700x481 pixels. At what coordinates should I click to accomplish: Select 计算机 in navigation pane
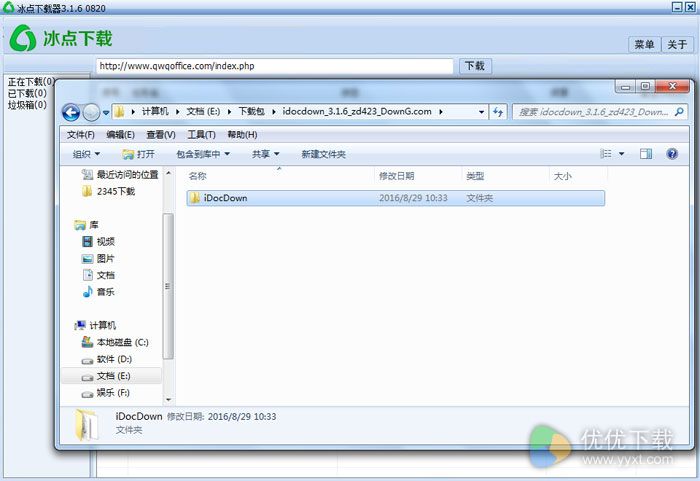pos(95,325)
